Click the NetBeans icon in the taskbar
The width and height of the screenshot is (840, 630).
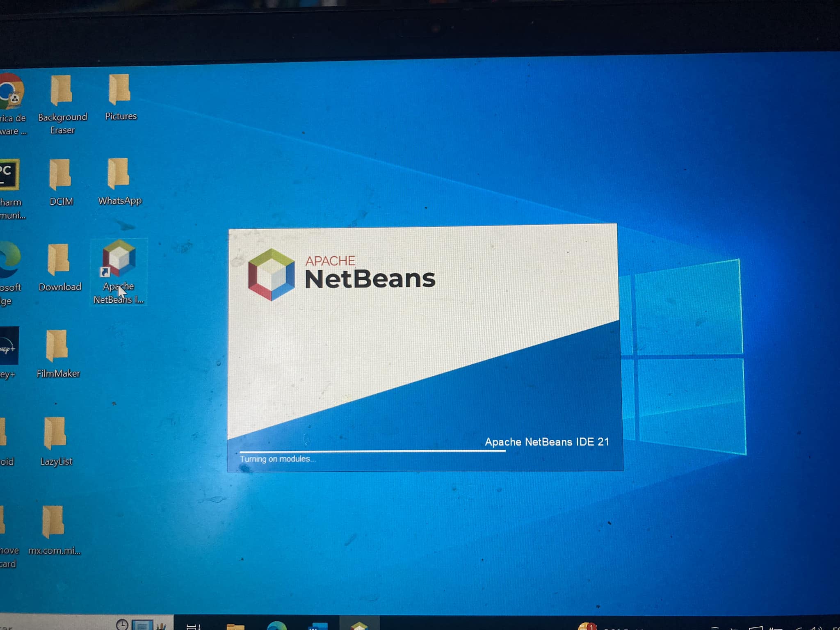click(359, 625)
